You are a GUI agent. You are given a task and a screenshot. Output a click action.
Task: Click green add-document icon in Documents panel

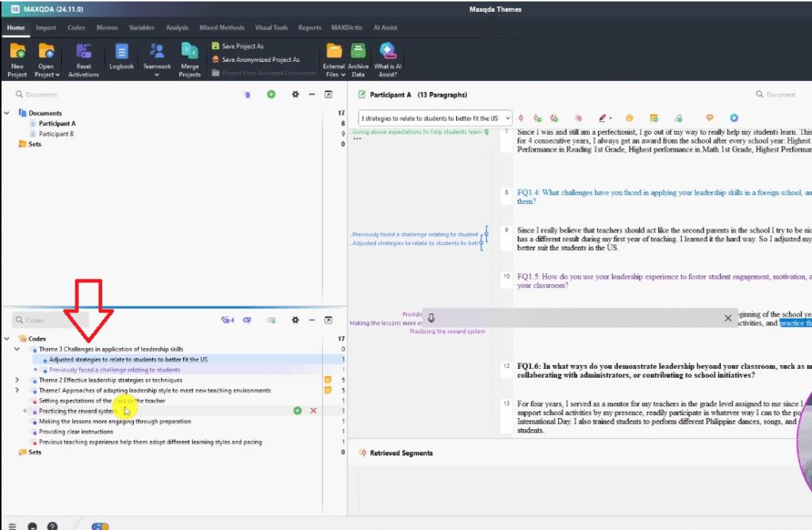[271, 94]
